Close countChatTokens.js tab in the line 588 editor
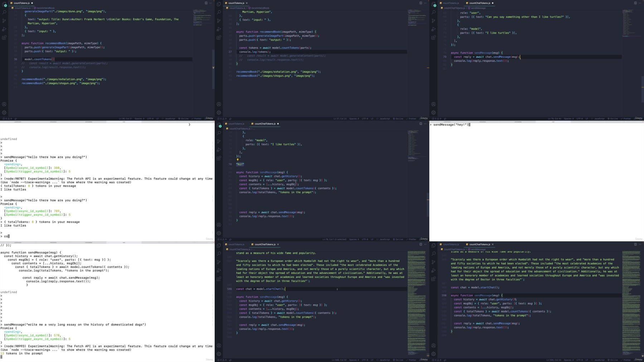The width and height of the screenshot is (644, 362). coord(278,244)
